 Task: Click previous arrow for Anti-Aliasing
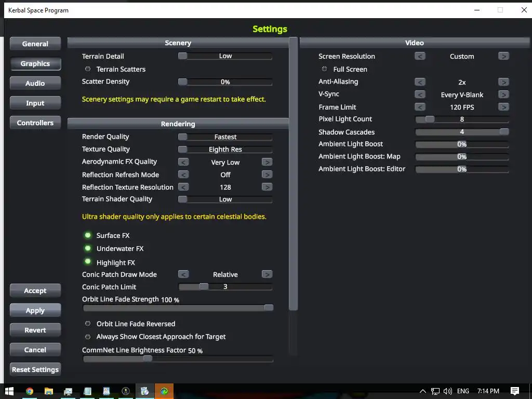pyautogui.click(x=420, y=82)
